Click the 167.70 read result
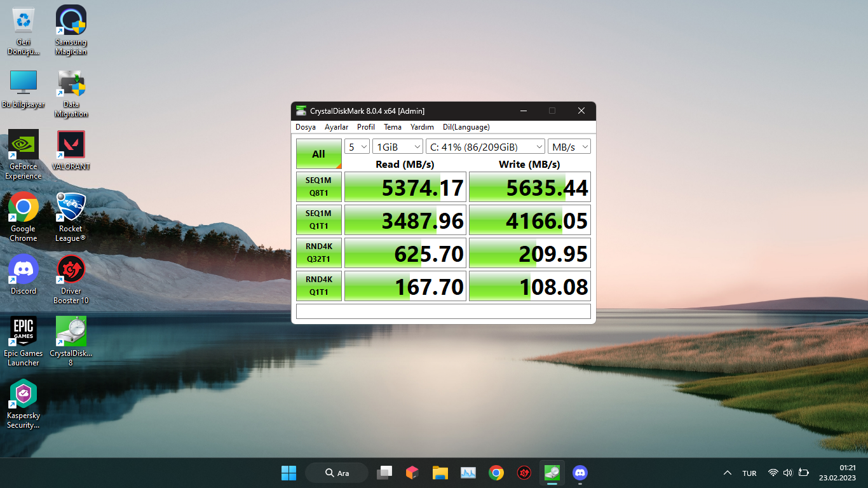 (x=405, y=286)
